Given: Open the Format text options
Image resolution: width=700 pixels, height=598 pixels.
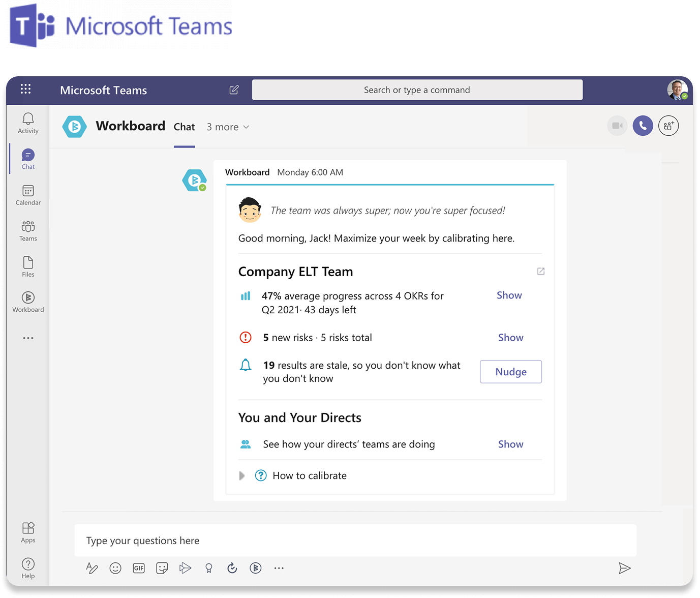Looking at the screenshot, I should (x=92, y=568).
